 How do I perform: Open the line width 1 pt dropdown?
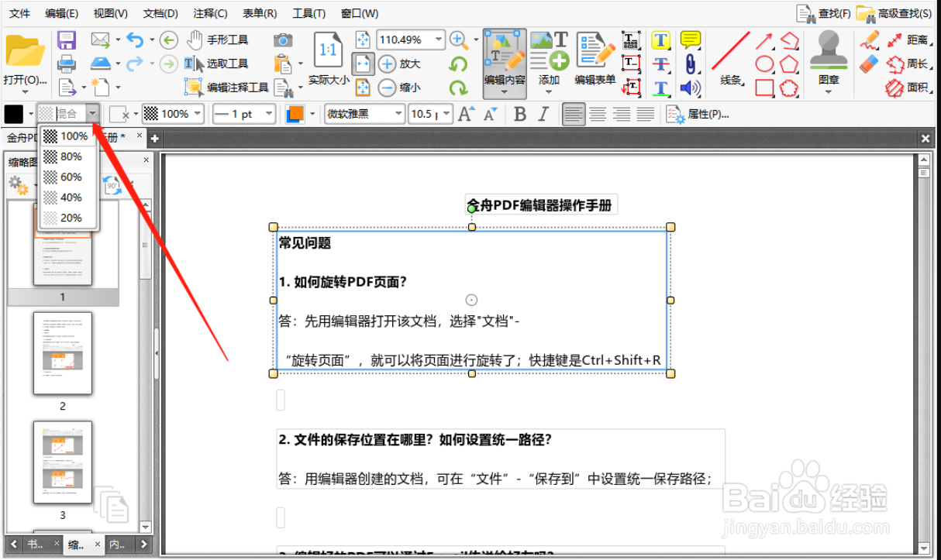[x=270, y=114]
